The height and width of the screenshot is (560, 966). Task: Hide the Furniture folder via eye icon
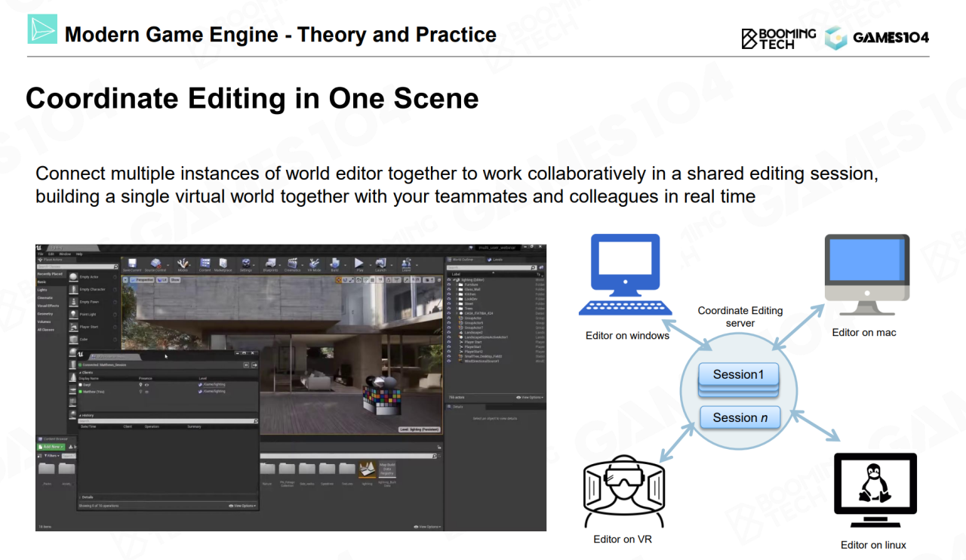(x=449, y=285)
